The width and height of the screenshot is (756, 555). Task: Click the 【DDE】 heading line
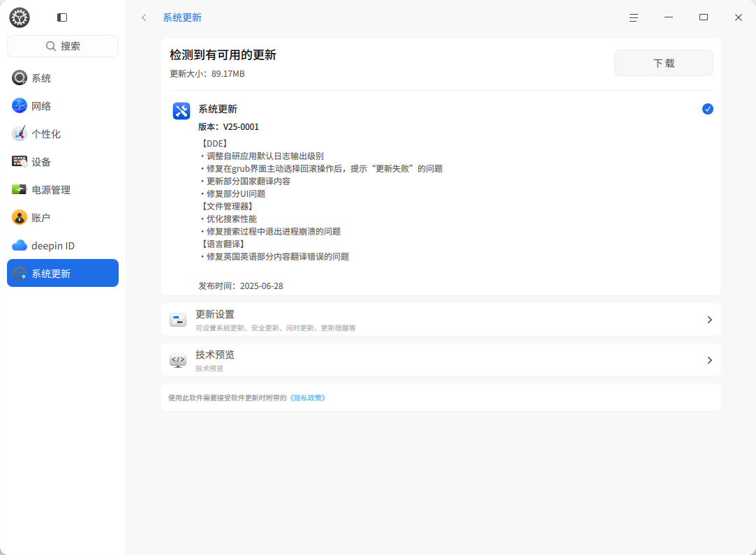click(214, 144)
